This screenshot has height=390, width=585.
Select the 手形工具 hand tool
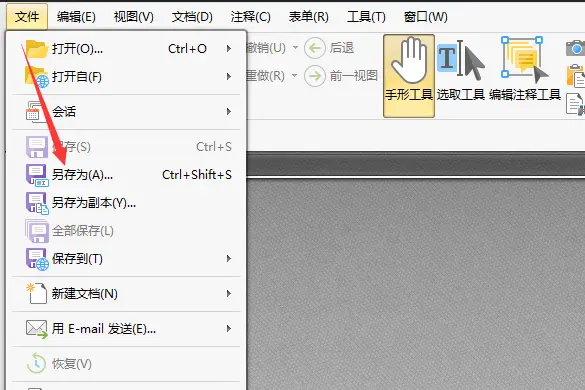[409, 76]
